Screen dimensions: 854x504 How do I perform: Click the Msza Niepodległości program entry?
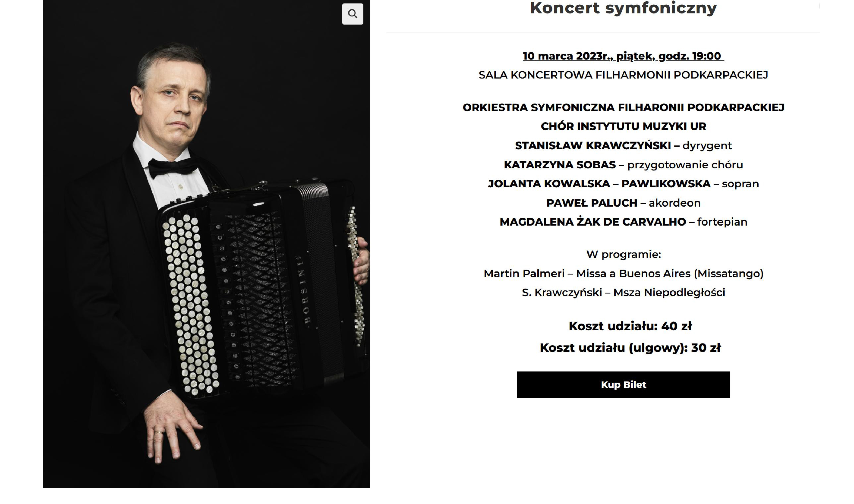click(x=623, y=292)
